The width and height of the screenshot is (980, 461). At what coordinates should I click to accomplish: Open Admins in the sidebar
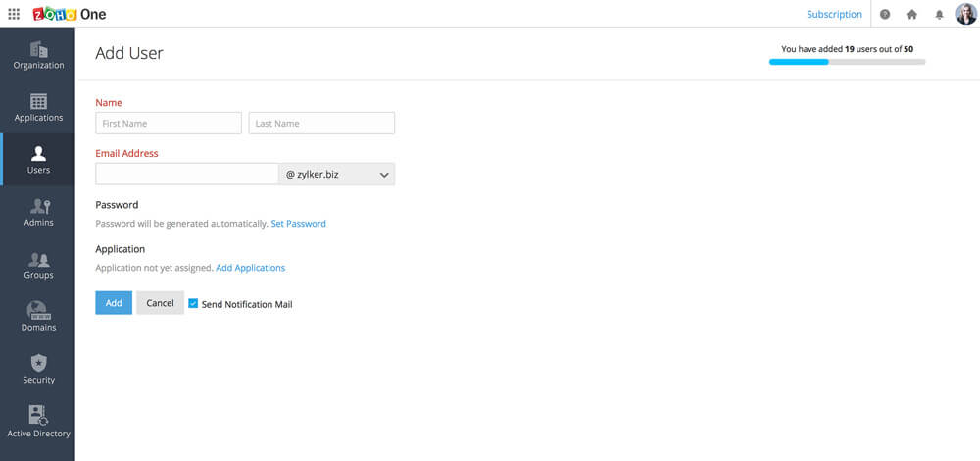(x=38, y=212)
